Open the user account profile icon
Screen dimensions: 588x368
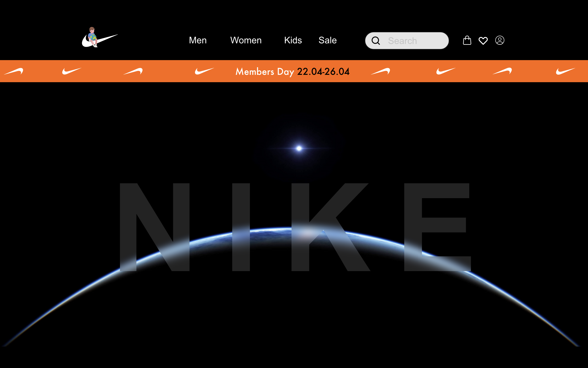pos(500,40)
